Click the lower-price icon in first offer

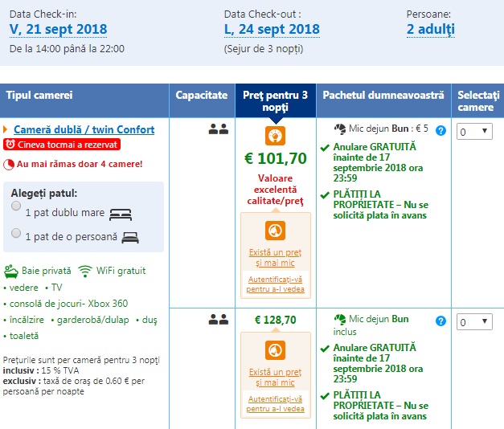click(276, 231)
